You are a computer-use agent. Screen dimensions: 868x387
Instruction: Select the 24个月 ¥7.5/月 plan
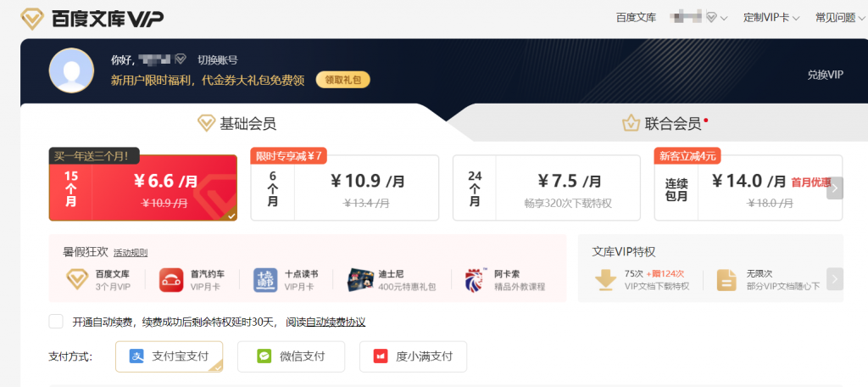pyautogui.click(x=547, y=188)
